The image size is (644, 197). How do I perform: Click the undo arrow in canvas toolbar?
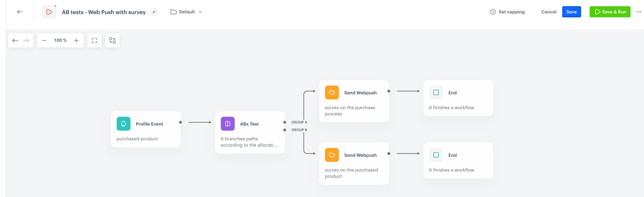pyautogui.click(x=15, y=40)
